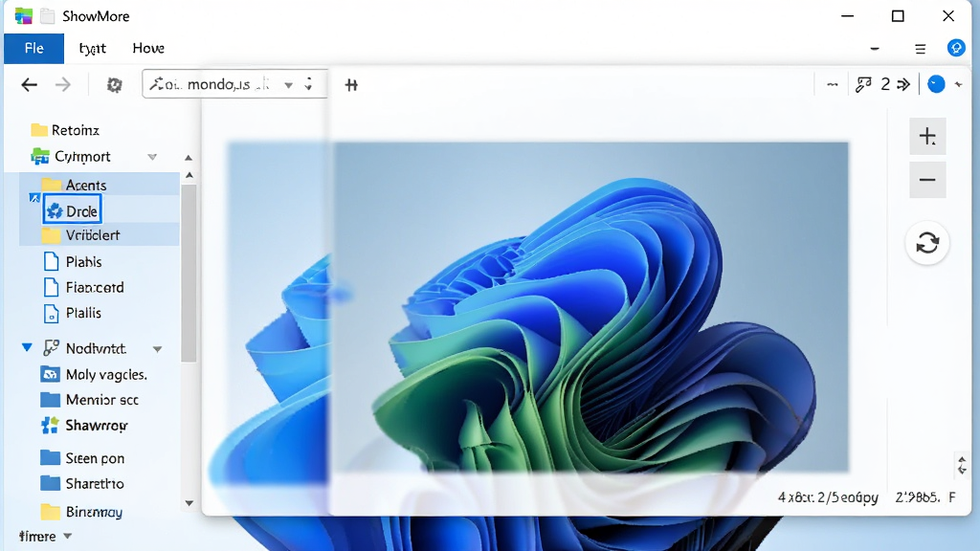This screenshot has width=980, height=551.
Task: Open the address field dropdown arrow
Action: point(288,85)
